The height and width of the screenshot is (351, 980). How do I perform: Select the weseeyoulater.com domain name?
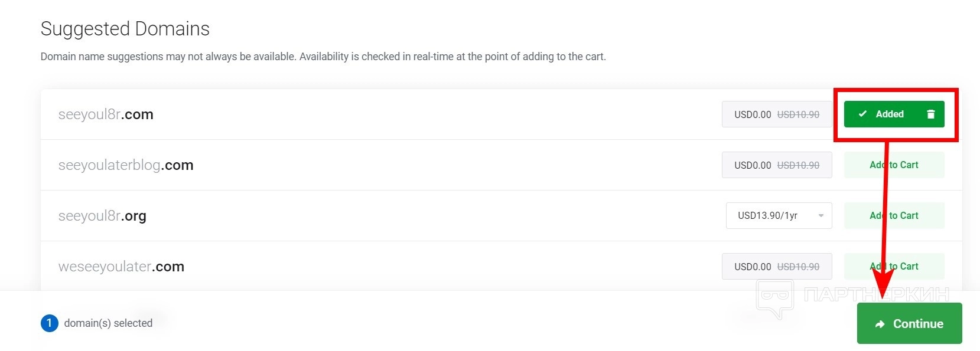121,267
